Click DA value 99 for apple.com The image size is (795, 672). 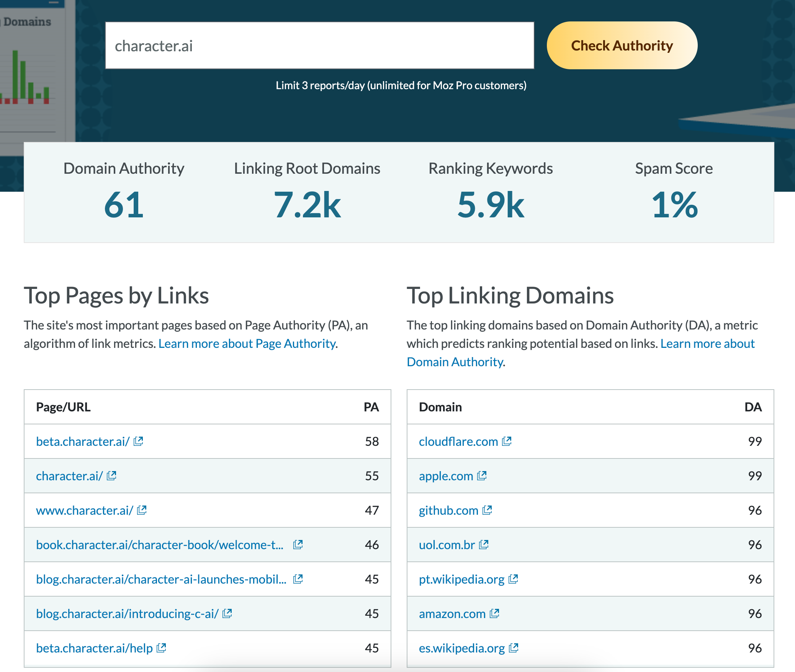point(755,476)
